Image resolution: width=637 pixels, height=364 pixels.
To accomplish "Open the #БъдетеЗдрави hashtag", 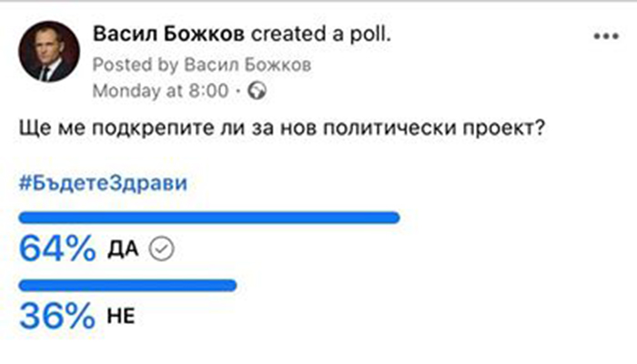I will coord(103,183).
